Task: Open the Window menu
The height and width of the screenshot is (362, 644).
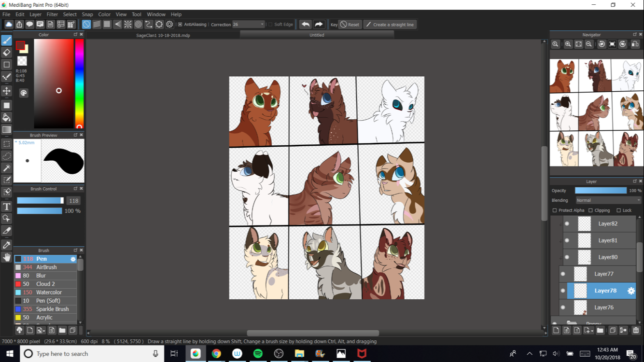Action: 156,14
